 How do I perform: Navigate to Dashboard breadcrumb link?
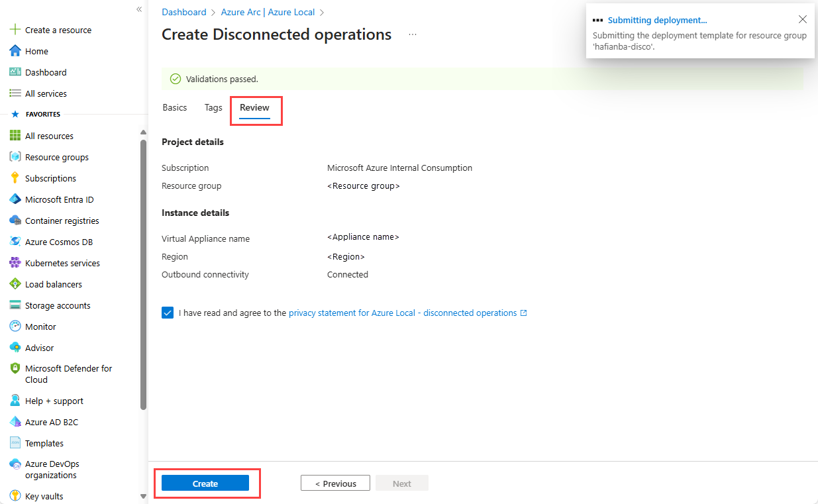[x=184, y=12]
